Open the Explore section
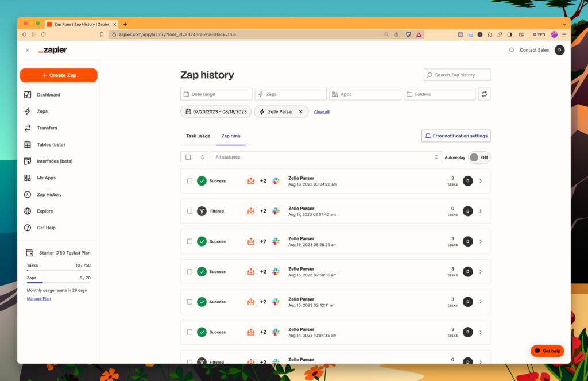The image size is (588, 381). (x=45, y=211)
